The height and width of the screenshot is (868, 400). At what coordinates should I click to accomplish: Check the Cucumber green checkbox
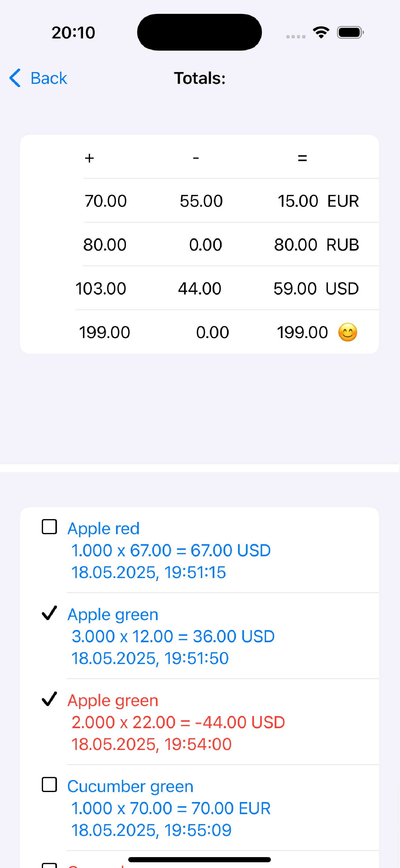[49, 784]
